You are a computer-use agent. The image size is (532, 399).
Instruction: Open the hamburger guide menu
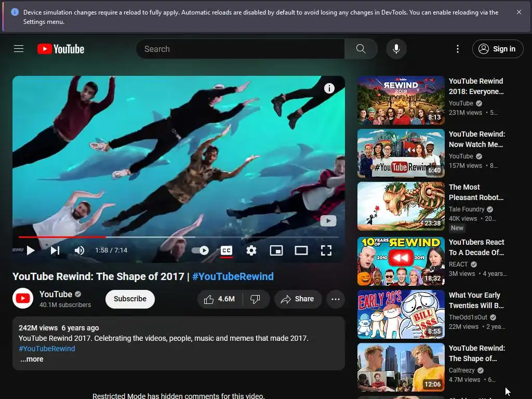(x=19, y=49)
